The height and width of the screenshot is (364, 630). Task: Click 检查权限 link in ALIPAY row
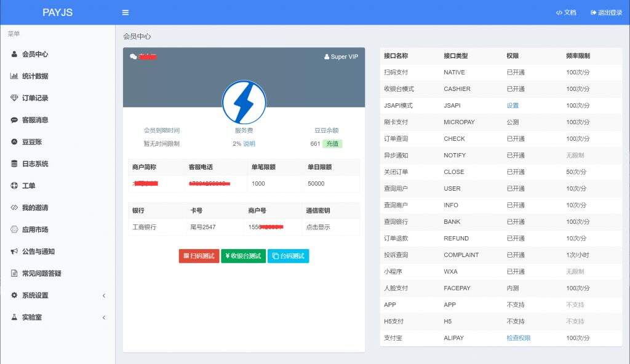coord(519,338)
